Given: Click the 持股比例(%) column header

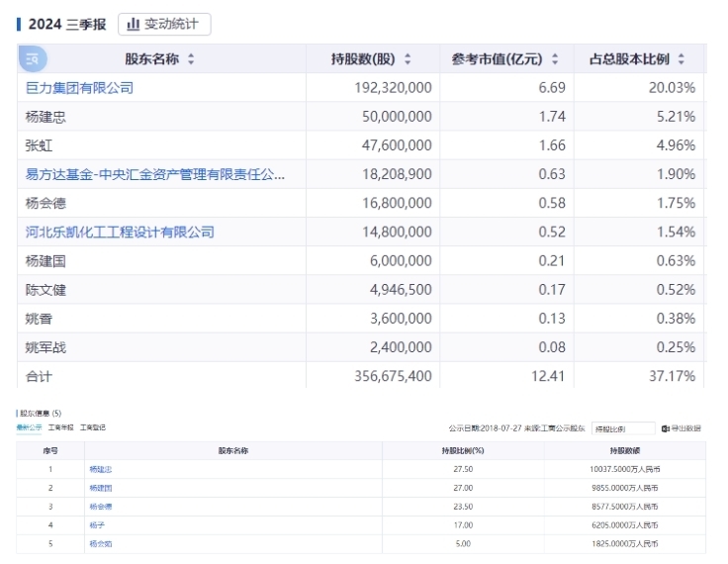Looking at the screenshot, I should pyautogui.click(x=463, y=450).
